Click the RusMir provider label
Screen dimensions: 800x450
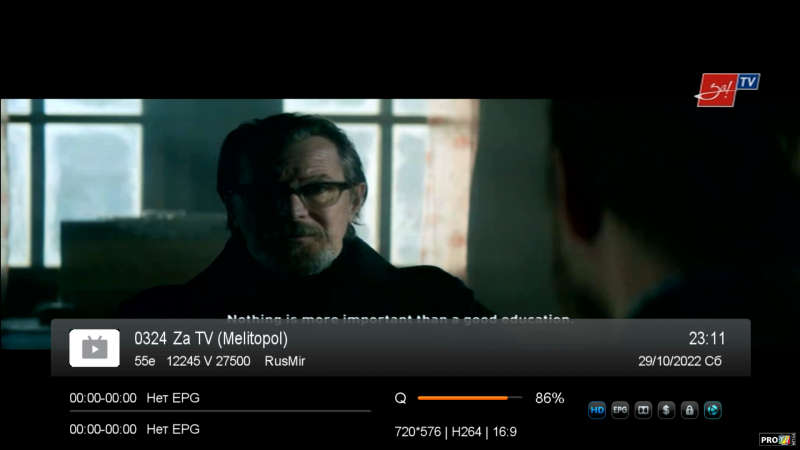coord(285,361)
